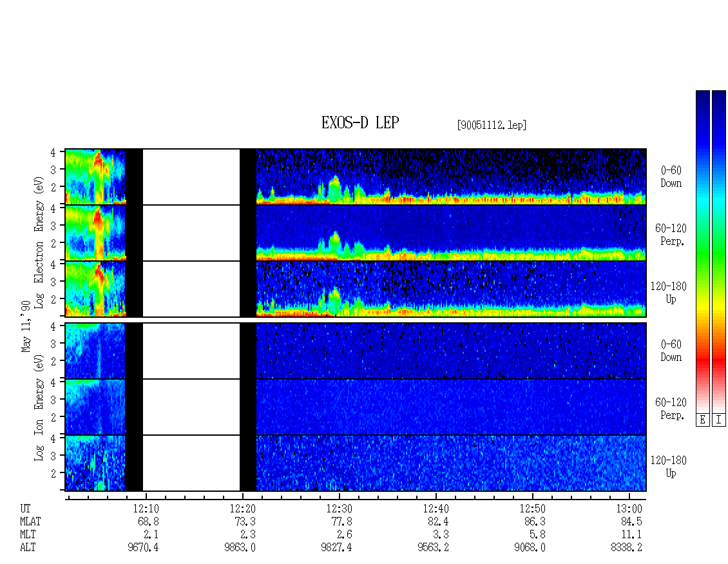Select the 12:10 time tick label
728x564 pixels.
(x=146, y=509)
